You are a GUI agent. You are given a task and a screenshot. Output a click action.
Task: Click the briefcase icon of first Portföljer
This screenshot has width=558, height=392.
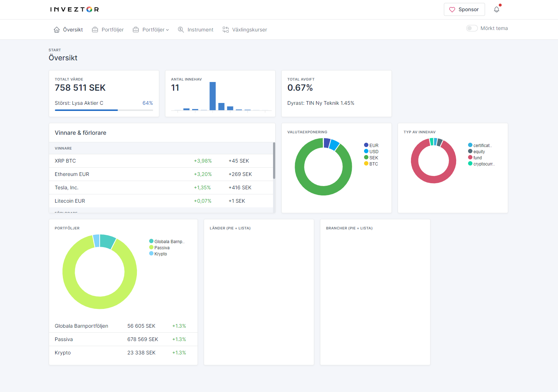click(x=95, y=30)
